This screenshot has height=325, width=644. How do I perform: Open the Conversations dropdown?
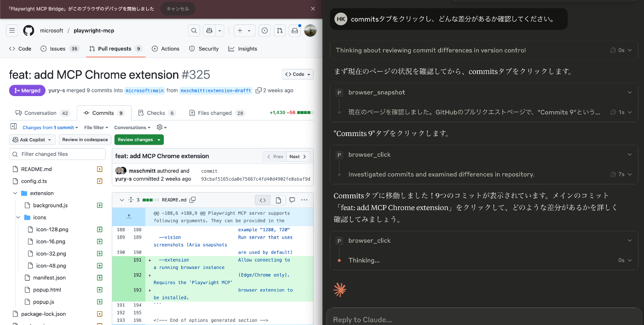pos(132,127)
